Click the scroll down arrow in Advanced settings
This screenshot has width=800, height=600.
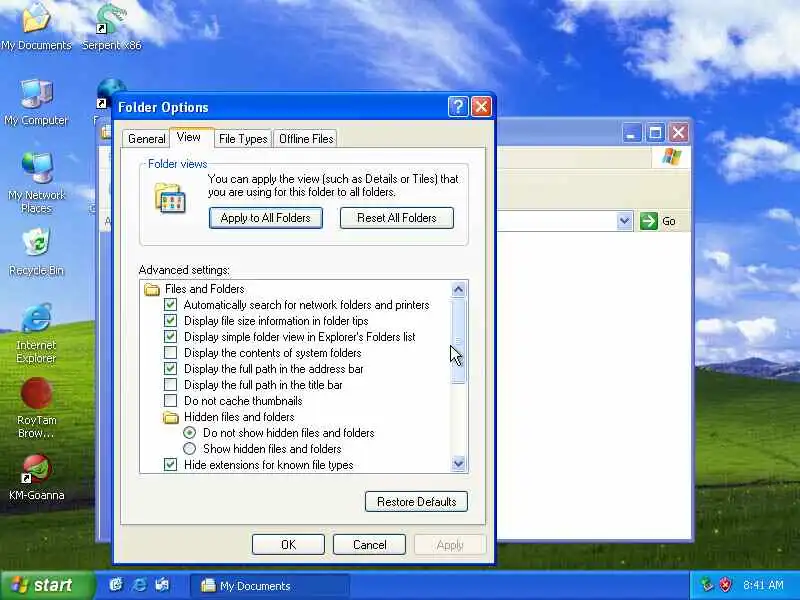click(458, 464)
